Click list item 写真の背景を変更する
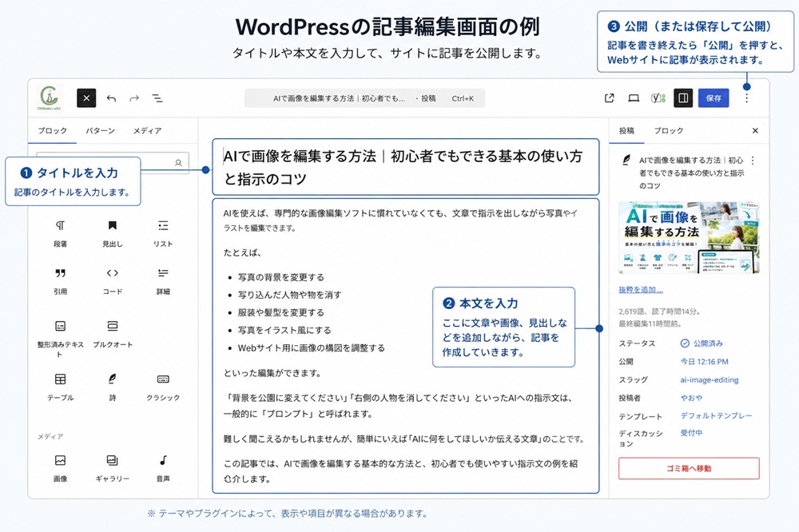799x532 pixels. point(280,277)
